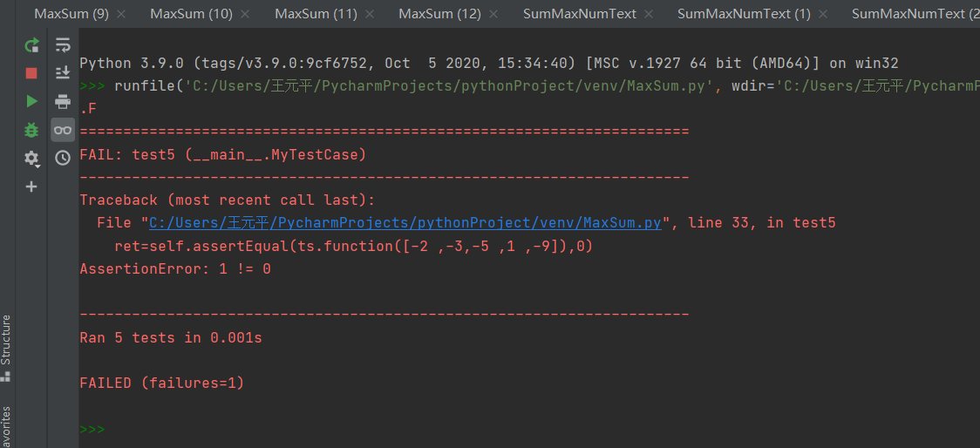980x448 pixels.
Task: Click the Rerun console icon
Action: (31, 45)
